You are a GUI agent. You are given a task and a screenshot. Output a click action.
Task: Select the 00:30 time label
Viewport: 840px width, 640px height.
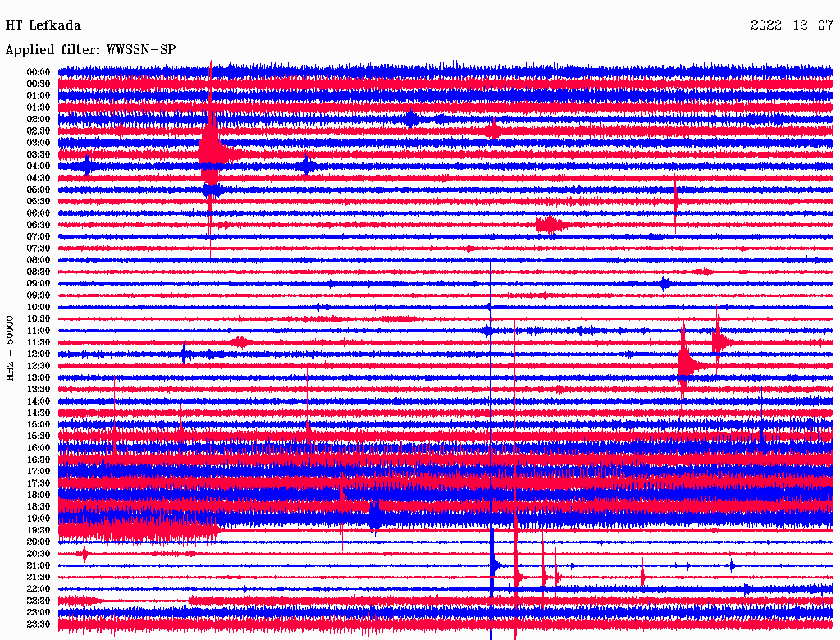(38, 85)
